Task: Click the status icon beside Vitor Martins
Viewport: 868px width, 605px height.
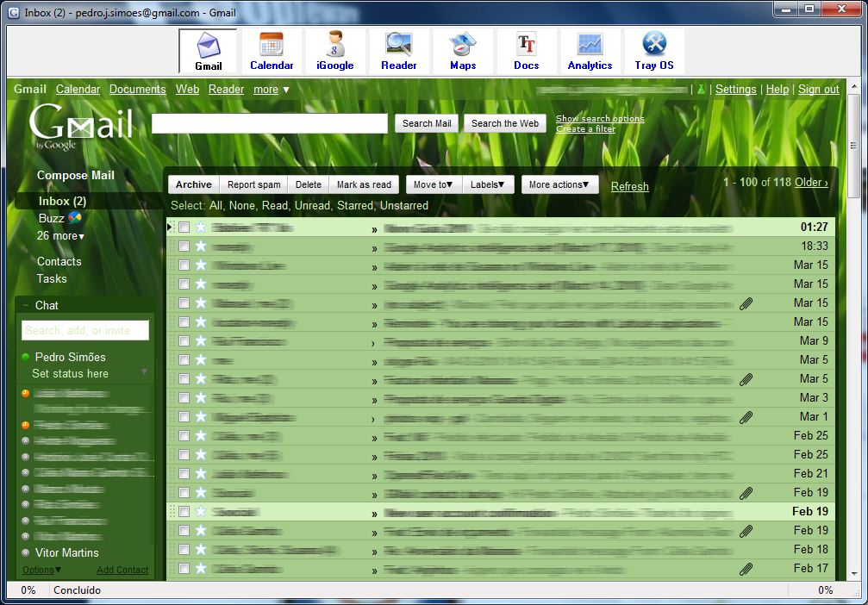Action: 25,552
